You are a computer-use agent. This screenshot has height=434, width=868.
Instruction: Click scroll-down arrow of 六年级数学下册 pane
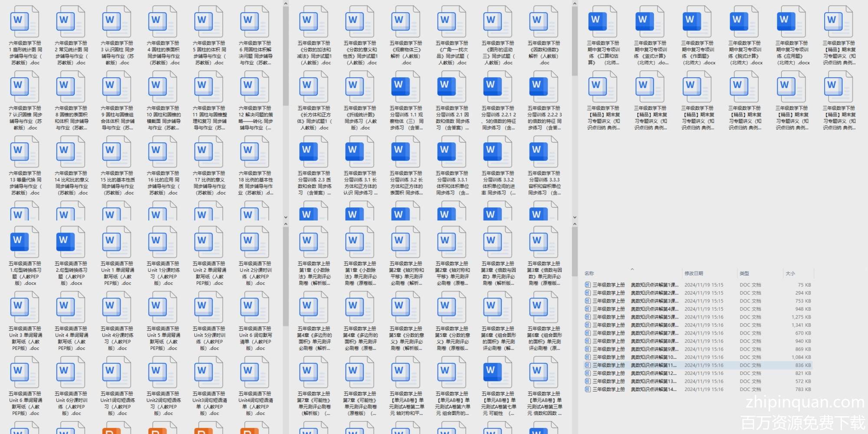pyautogui.click(x=286, y=217)
